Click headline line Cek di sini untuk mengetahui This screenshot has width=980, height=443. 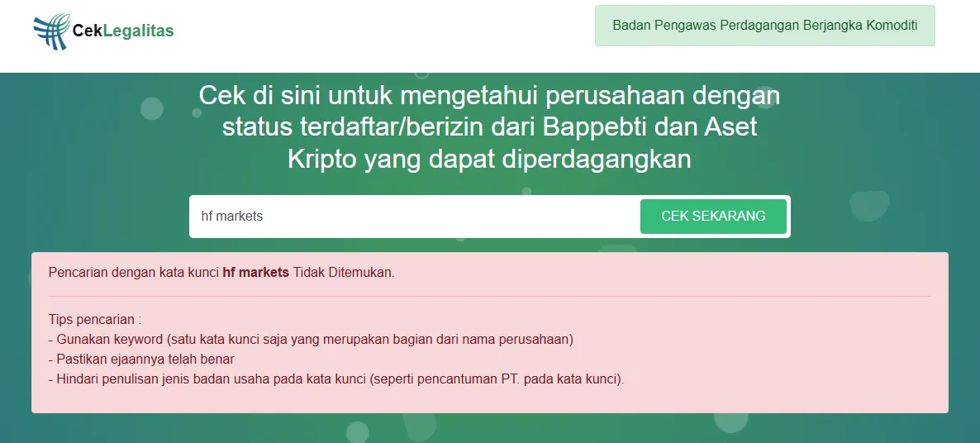(x=489, y=96)
